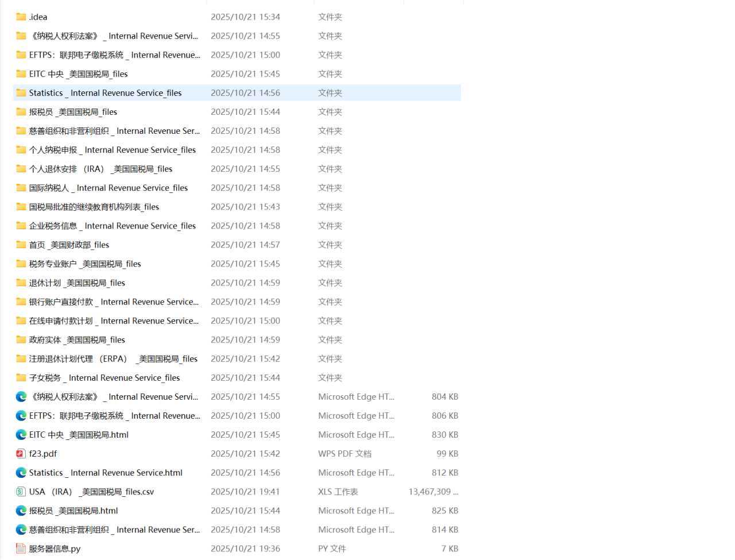Click folder icon for 国税局批准的继续教育机构列表_files
Image resolution: width=735 pixels, height=560 pixels.
point(21,206)
